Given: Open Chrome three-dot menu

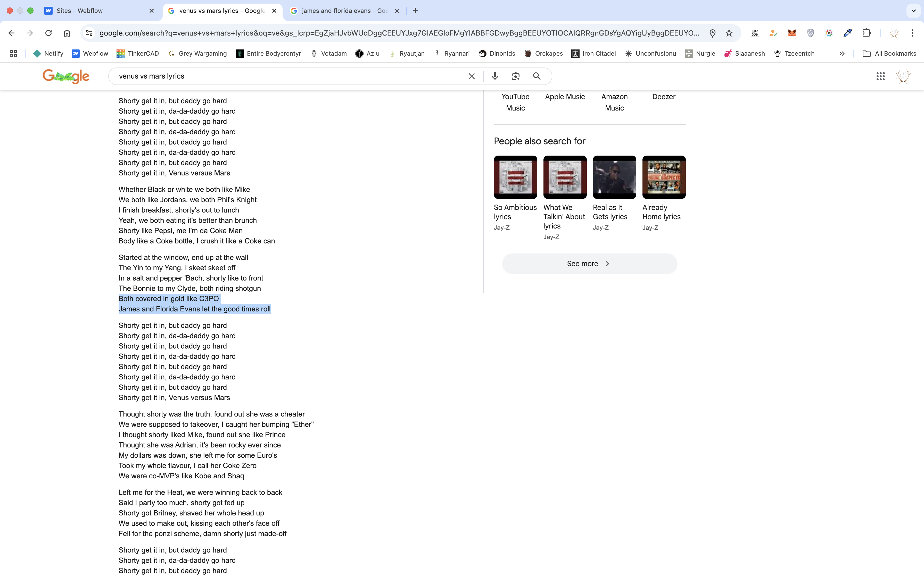Looking at the screenshot, I should tap(913, 33).
